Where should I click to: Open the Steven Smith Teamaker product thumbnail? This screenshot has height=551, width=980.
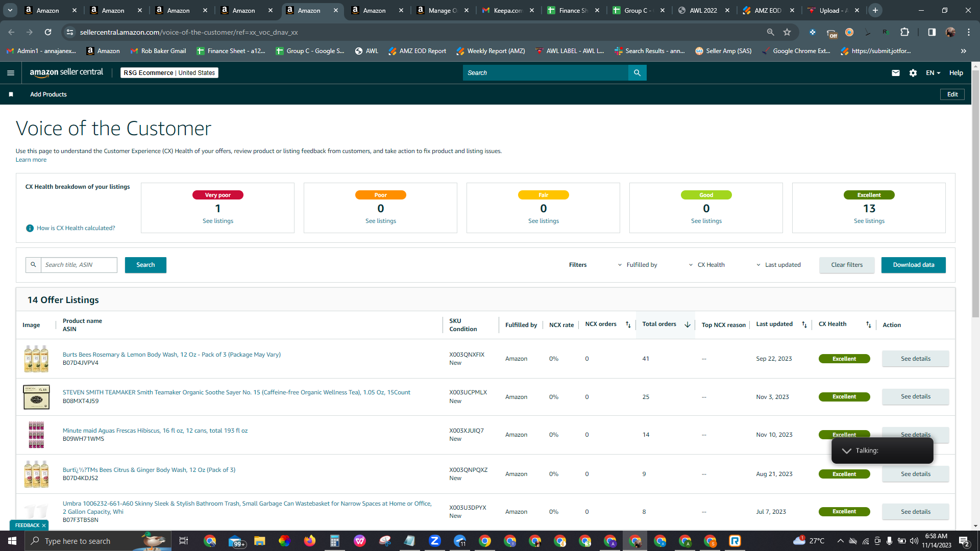pyautogui.click(x=36, y=397)
